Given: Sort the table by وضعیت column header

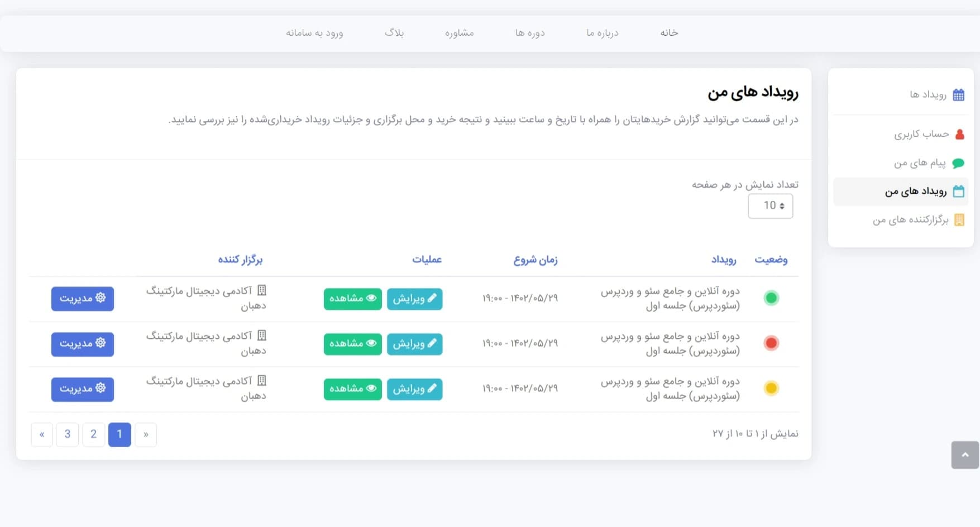Looking at the screenshot, I should tap(771, 260).
